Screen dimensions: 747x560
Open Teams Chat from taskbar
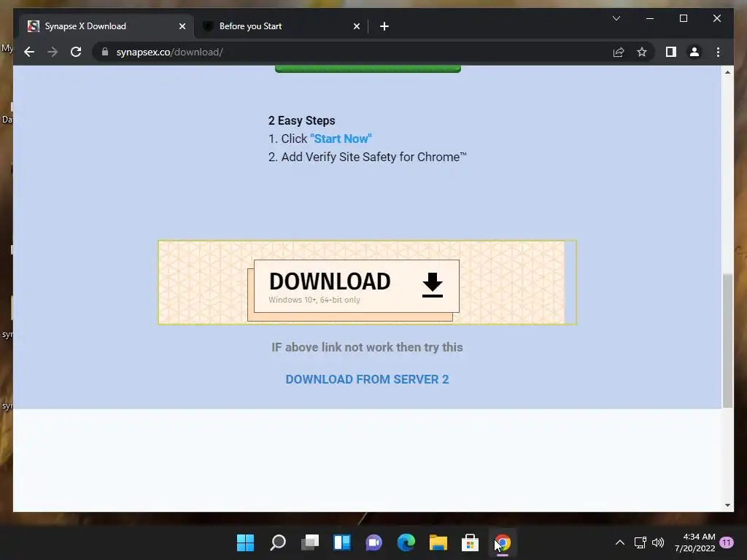tap(374, 542)
